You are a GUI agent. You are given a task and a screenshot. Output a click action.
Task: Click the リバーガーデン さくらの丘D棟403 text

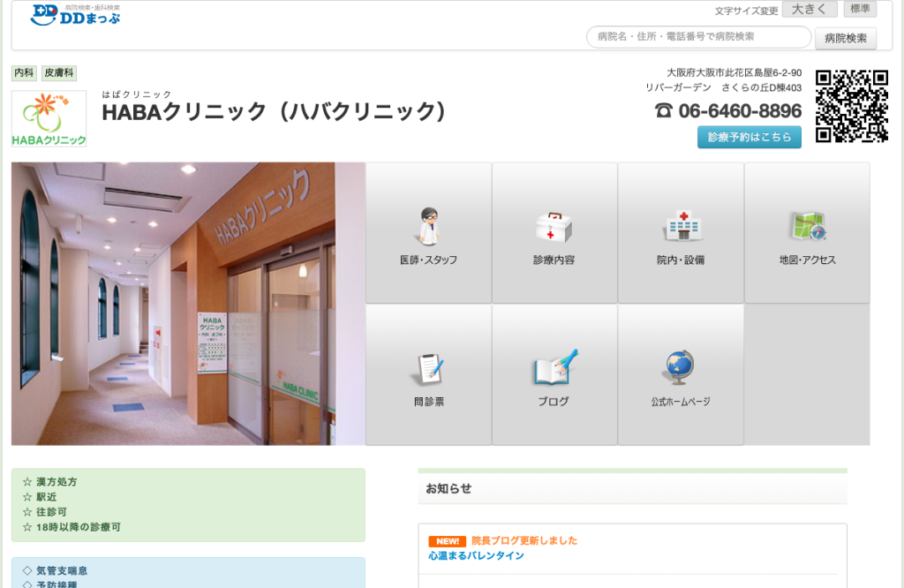723,87
